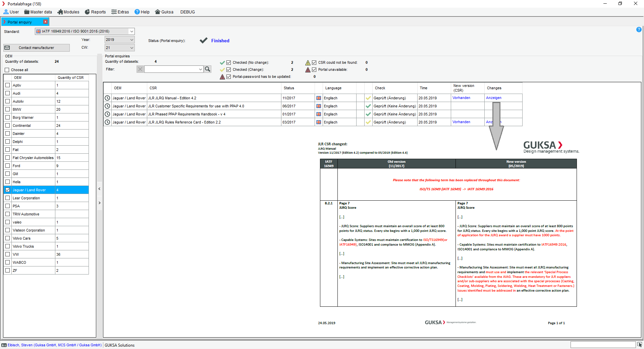Select the Volvo Cars OEM row
The width and height of the screenshot is (644, 349).
(x=46, y=238)
